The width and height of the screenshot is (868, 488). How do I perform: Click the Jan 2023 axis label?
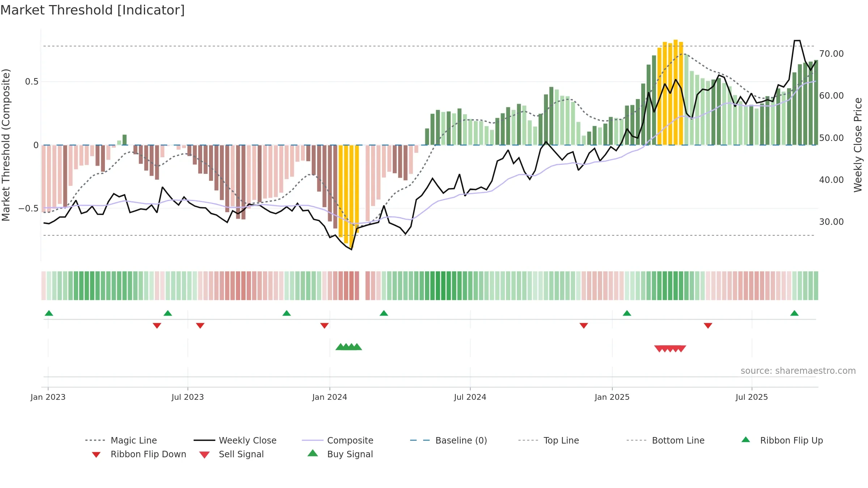48,397
